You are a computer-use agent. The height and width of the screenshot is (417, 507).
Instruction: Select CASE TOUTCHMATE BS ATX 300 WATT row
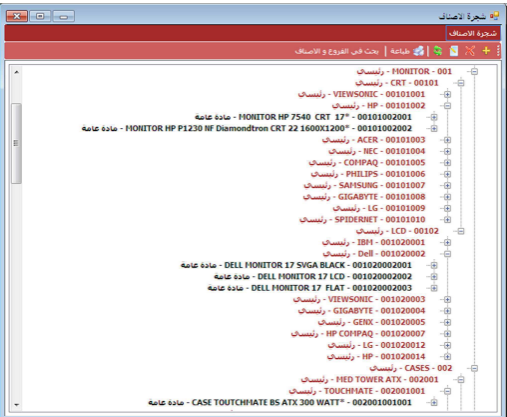(x=280, y=403)
